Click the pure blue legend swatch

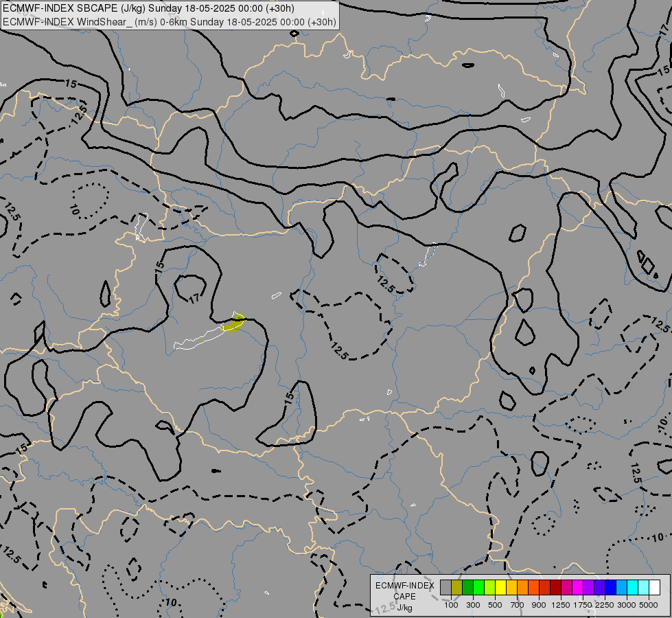click(610, 588)
